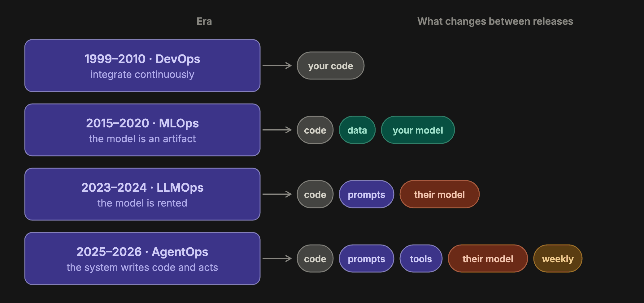Click 'the system writes code and acts' subtitle
Image resolution: width=644 pixels, height=303 pixels.
point(142,267)
